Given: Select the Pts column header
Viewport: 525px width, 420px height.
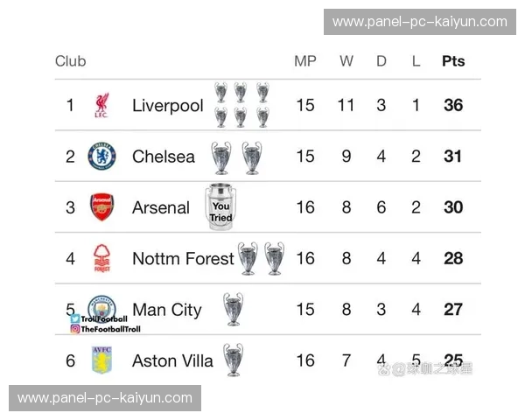Looking at the screenshot, I should [x=453, y=61].
